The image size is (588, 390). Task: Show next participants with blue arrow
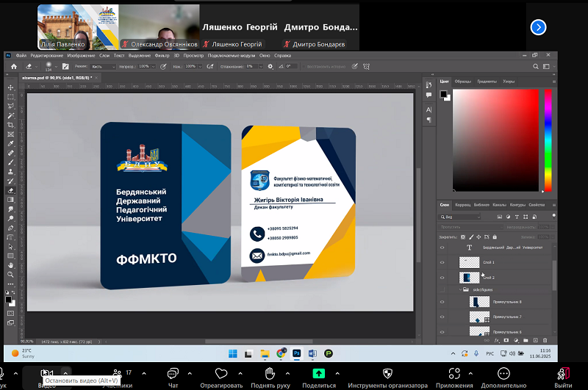point(538,27)
